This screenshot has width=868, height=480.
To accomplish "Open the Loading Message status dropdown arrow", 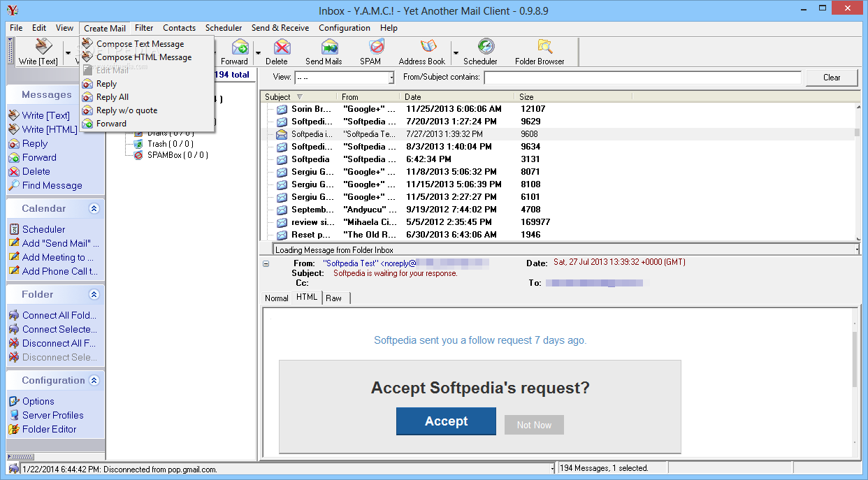I will (x=857, y=249).
